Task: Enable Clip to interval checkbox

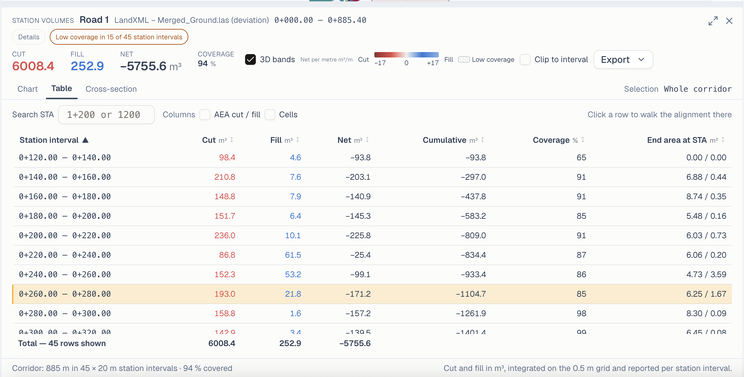Action: [525, 59]
